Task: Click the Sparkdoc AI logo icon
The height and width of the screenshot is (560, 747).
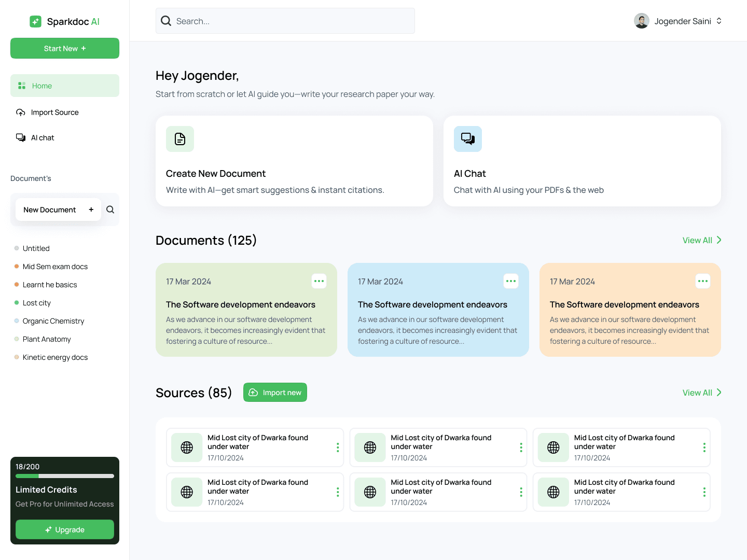Action: 35,21
